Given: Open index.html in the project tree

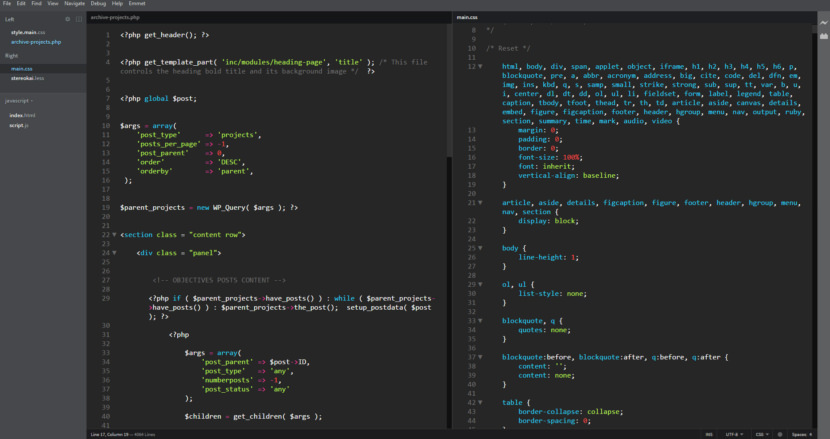Looking at the screenshot, I should click(x=23, y=115).
